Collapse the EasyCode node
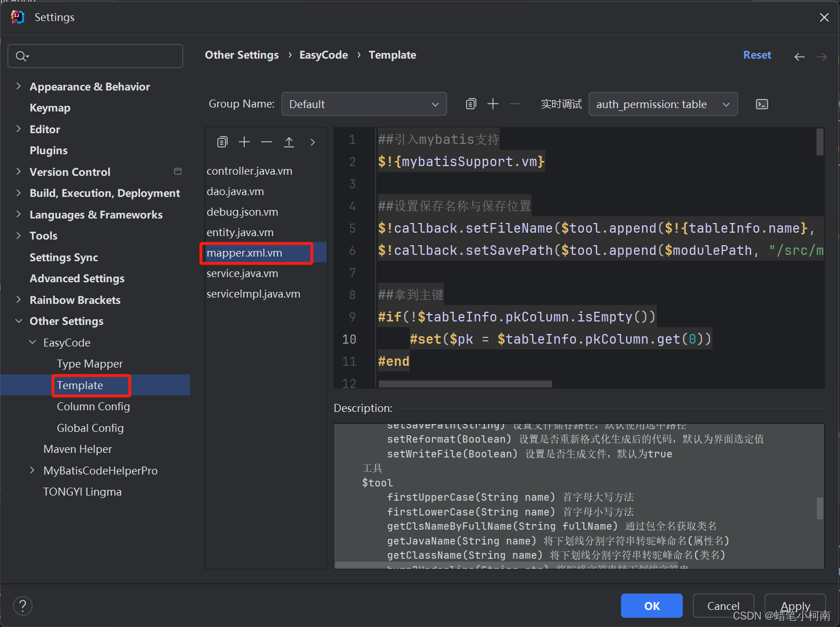Screen dimensions: 840x627 point(32,342)
